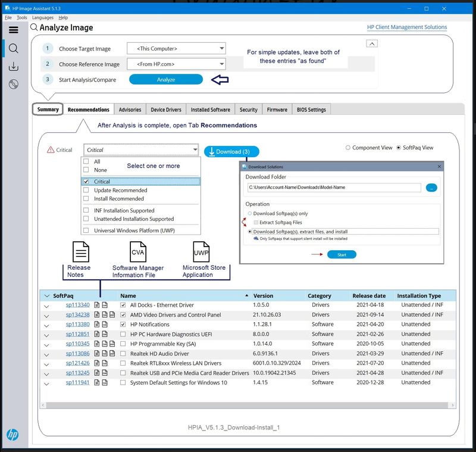The height and width of the screenshot is (452, 476).
Task: Choose Download Softpaq(s) only option
Action: pos(250,214)
